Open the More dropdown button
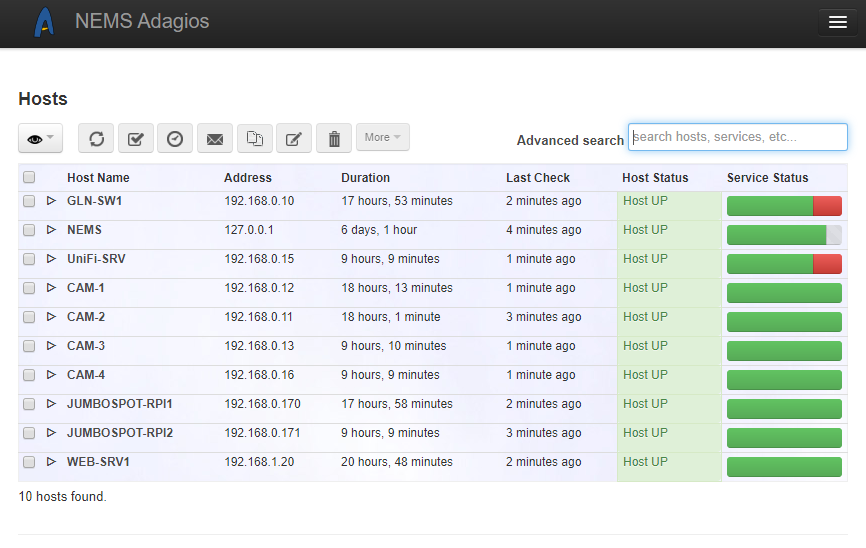This screenshot has height=548, width=866. coord(383,137)
